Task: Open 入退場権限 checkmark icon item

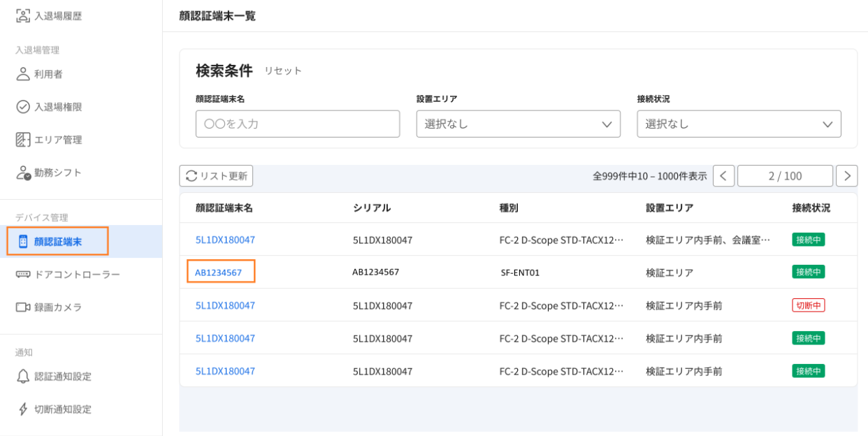Action: click(x=23, y=107)
